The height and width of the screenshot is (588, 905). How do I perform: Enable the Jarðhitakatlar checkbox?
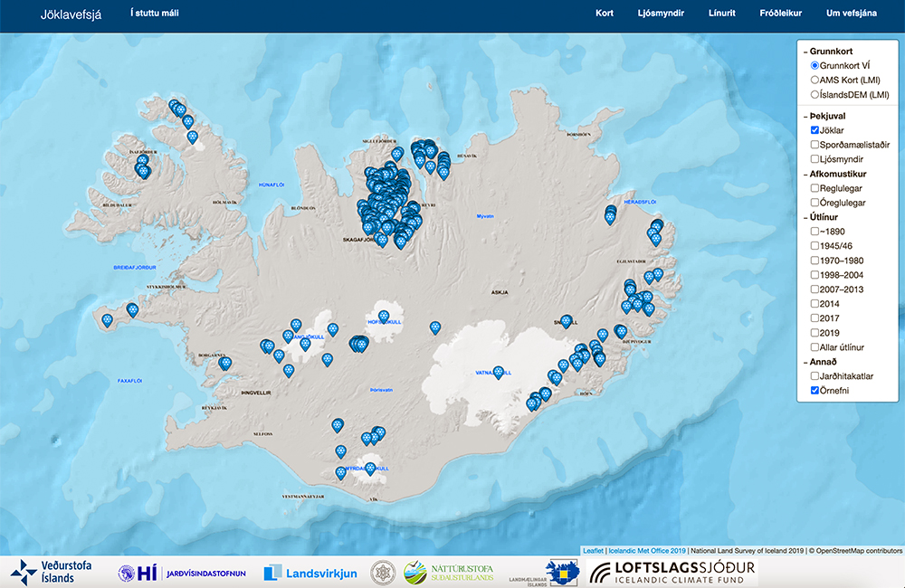[x=814, y=376]
